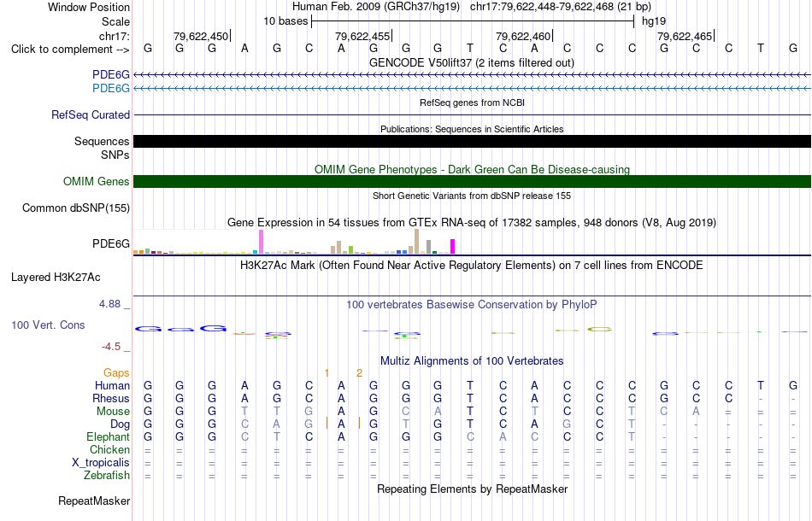Click the '10 bases' scale text
Screen dimensions: 812x521
coord(285,21)
